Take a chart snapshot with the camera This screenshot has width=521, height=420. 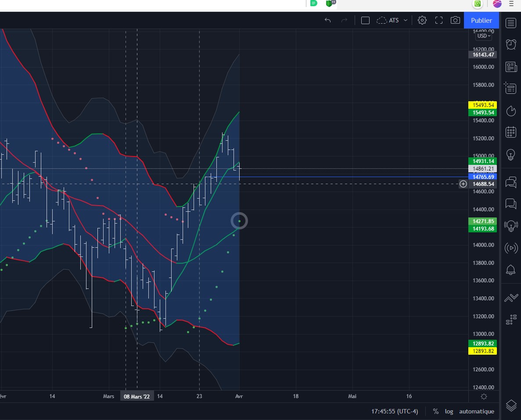pos(455,20)
